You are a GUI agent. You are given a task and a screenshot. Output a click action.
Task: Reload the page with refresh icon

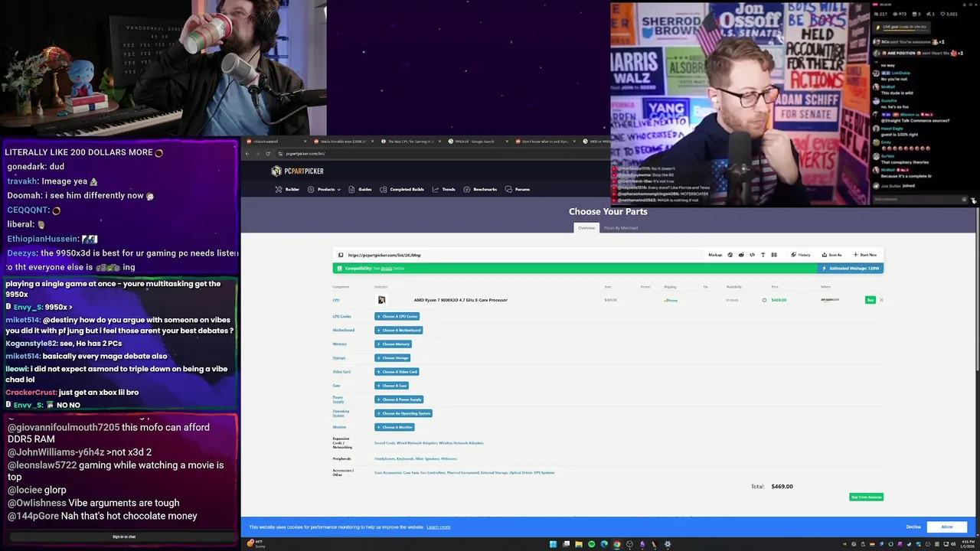pos(268,154)
